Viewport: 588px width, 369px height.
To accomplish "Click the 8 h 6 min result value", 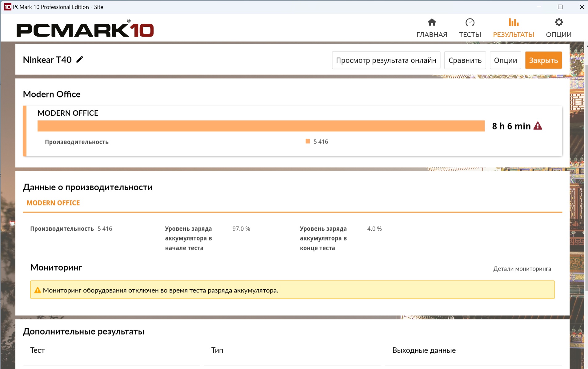I will click(x=511, y=126).
